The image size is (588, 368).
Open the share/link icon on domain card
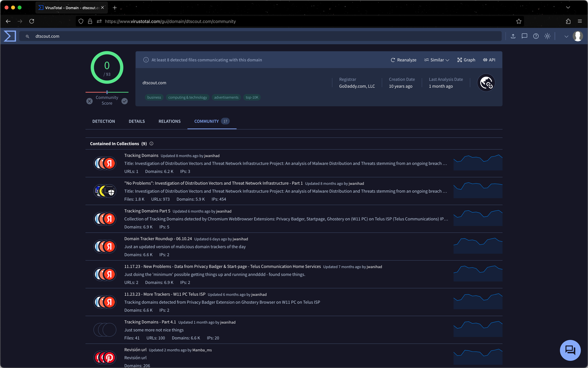point(486,82)
